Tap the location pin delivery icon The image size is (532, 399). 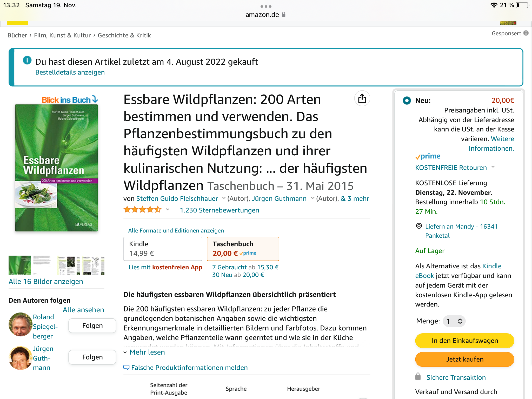tap(419, 226)
